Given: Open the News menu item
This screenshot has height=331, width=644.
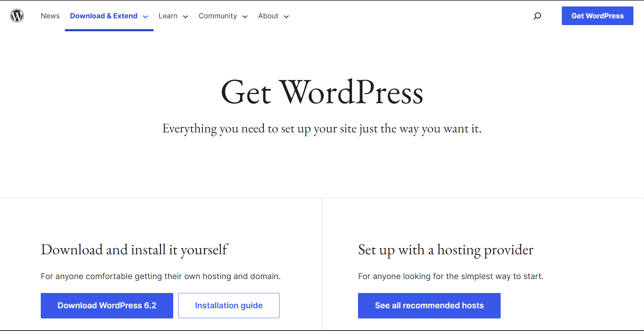Looking at the screenshot, I should (50, 16).
